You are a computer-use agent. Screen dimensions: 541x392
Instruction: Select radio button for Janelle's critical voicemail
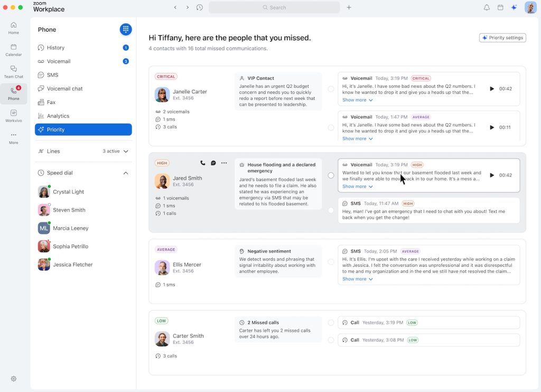(x=331, y=89)
